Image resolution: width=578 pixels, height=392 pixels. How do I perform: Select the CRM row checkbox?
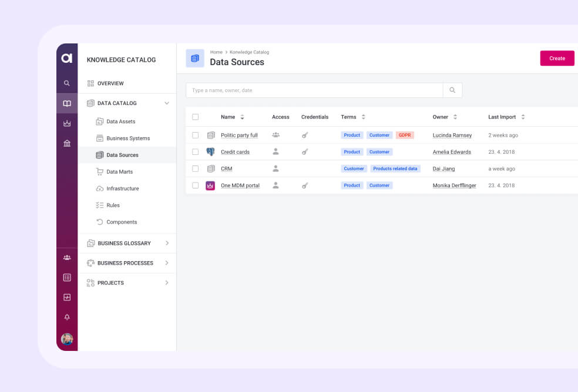[196, 168]
